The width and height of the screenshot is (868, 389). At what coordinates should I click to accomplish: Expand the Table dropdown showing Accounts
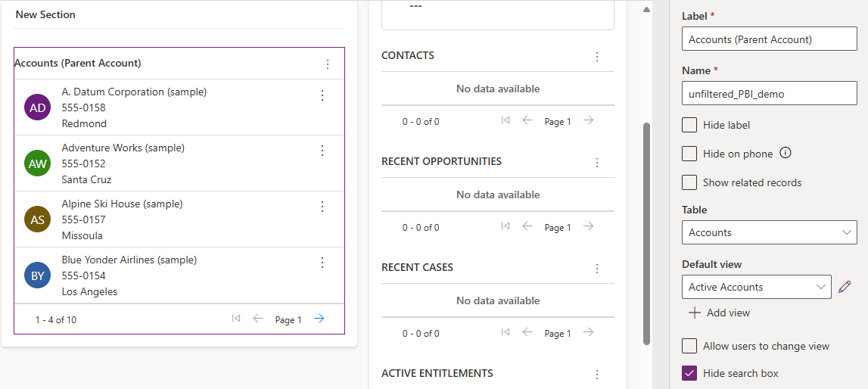(x=769, y=232)
